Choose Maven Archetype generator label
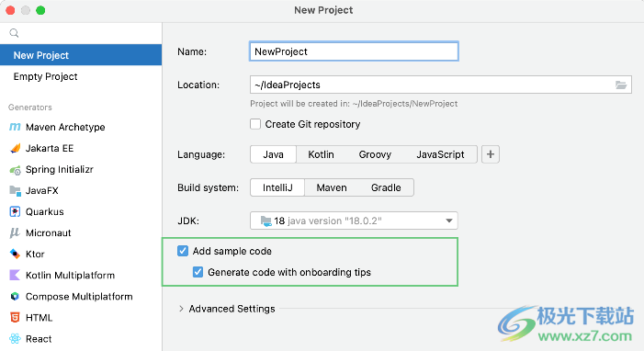Screen dimensions: 644x351 [65, 127]
